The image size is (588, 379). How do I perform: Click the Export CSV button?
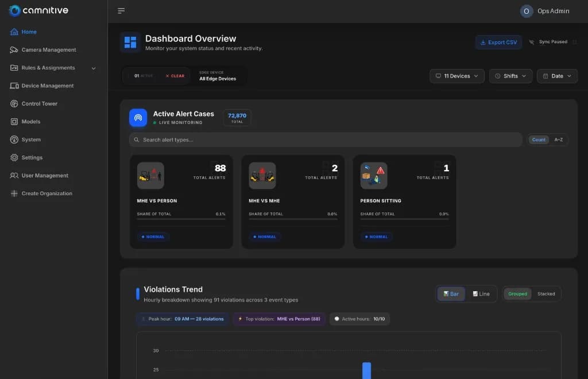[498, 42]
